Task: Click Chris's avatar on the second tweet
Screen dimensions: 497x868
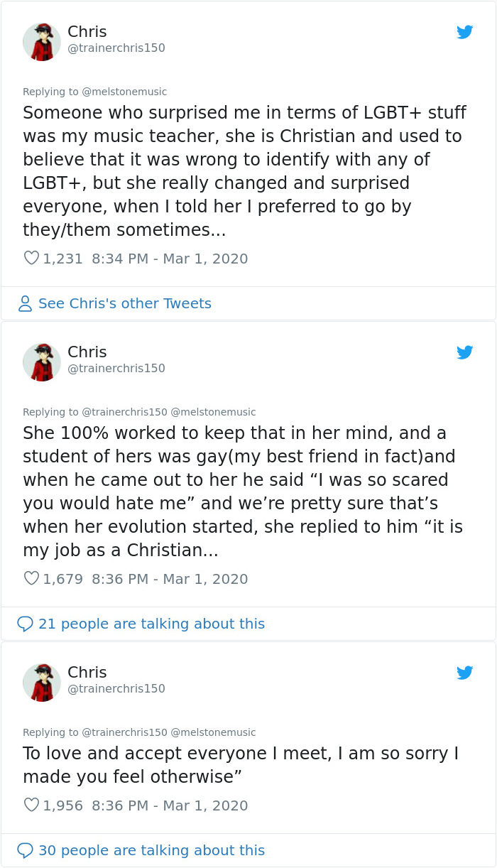Action: (42, 361)
